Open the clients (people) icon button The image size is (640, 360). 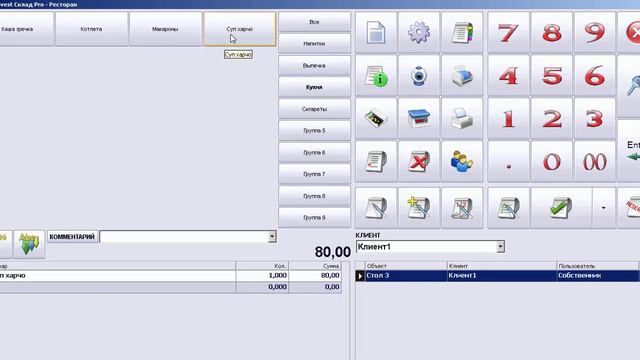pos(462,162)
